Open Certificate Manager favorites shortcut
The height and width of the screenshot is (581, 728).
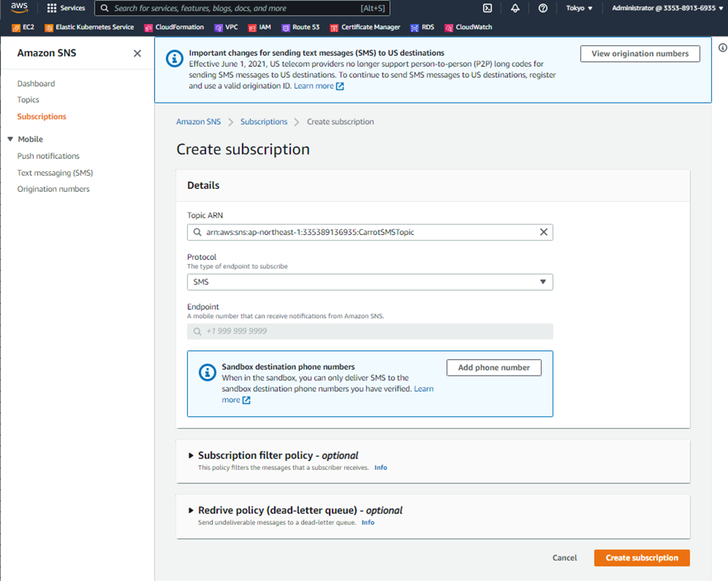365,27
